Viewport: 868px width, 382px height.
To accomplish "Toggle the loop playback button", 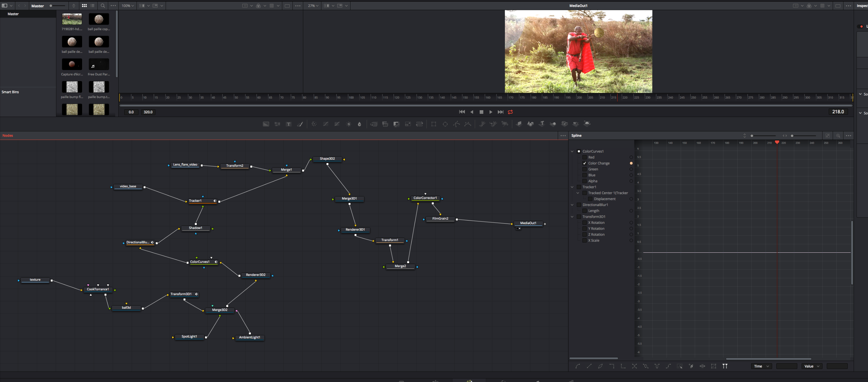I will click(x=510, y=112).
